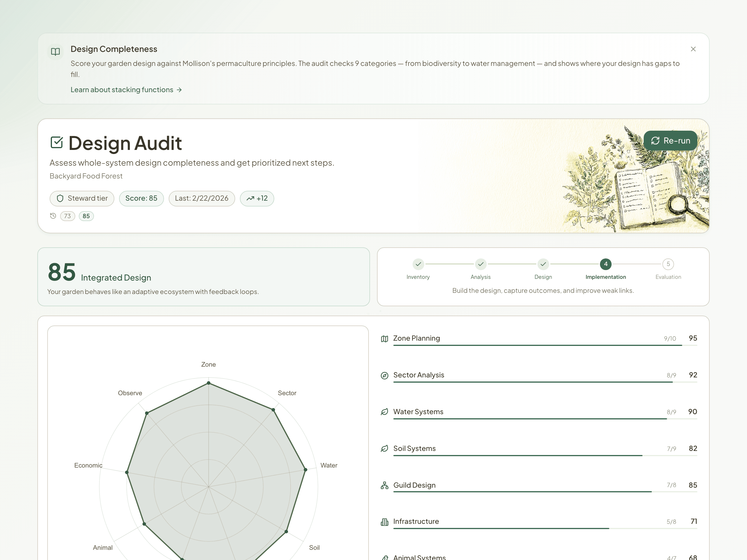Click the completed Inventory step checkmark
747x560 pixels.
418,265
